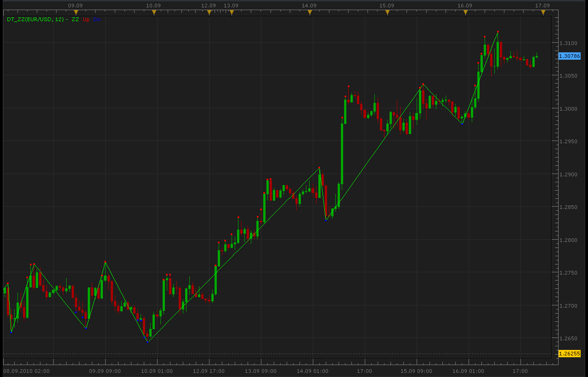Click the 10.09 01:00 time axis label
588x377 pixels.
[x=157, y=371]
